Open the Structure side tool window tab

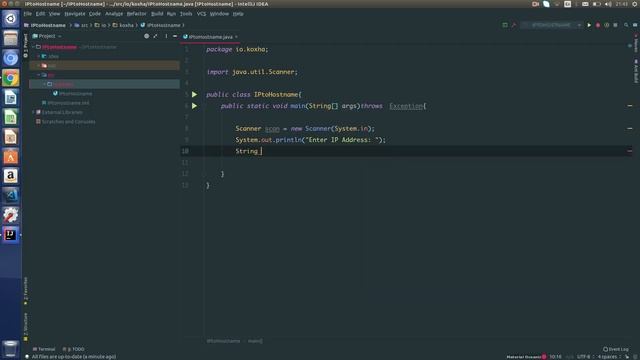pos(25,327)
